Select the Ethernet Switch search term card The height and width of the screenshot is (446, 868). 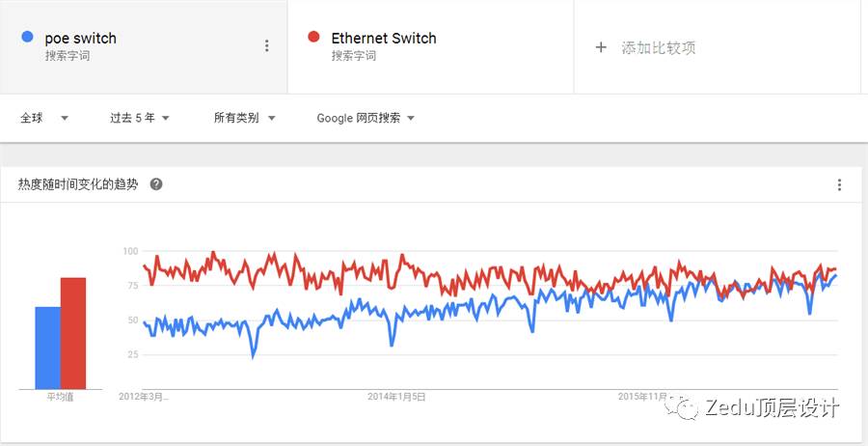pyautogui.click(x=431, y=46)
